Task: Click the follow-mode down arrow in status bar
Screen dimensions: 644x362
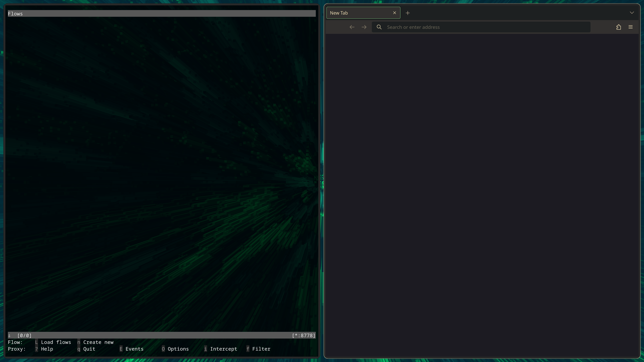Action: click(x=9, y=336)
